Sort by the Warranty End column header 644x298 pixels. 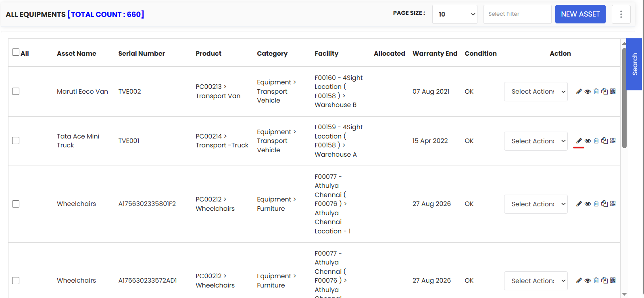tap(435, 54)
